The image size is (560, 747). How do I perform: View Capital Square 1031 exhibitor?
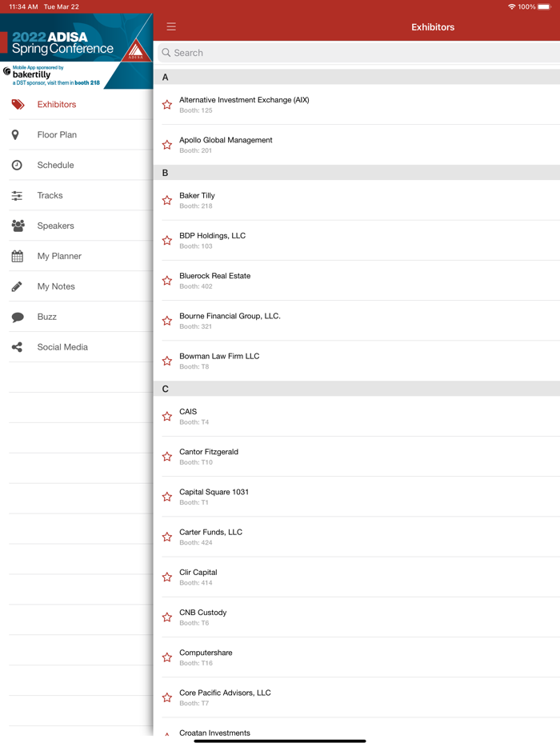(357, 497)
